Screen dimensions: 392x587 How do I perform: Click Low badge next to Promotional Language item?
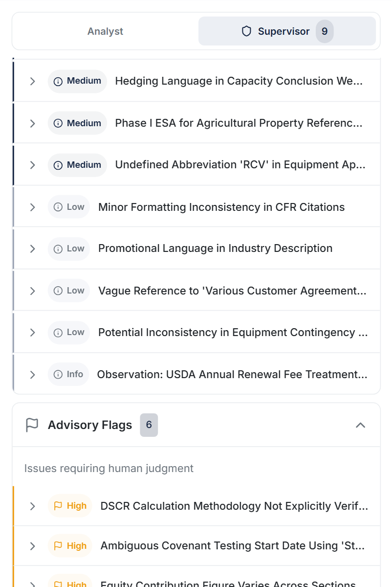point(69,248)
